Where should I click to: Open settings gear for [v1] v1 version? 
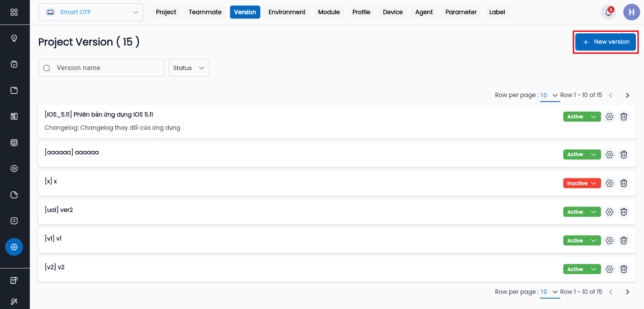tap(609, 241)
